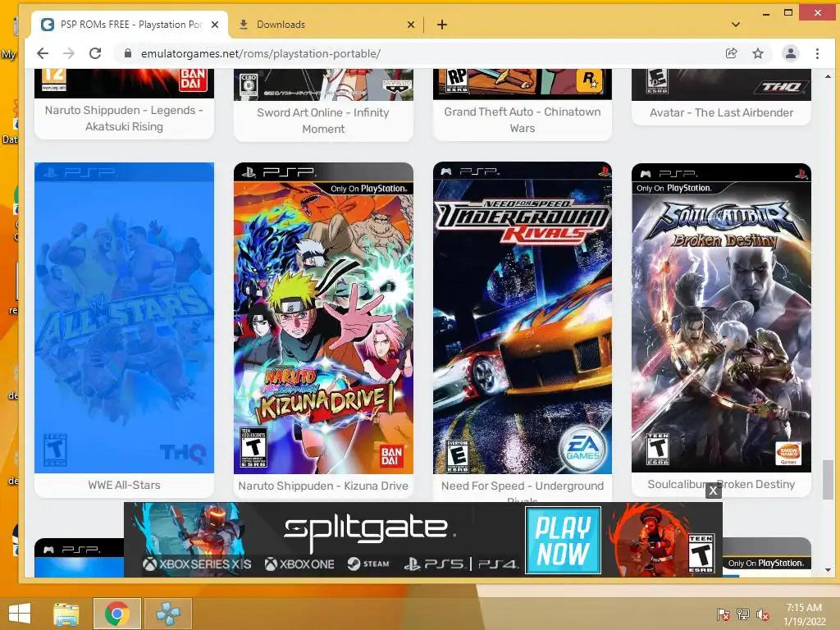Image resolution: width=840 pixels, height=630 pixels.
Task: Open Avatar - The Last Airbender link
Action: coord(721,112)
